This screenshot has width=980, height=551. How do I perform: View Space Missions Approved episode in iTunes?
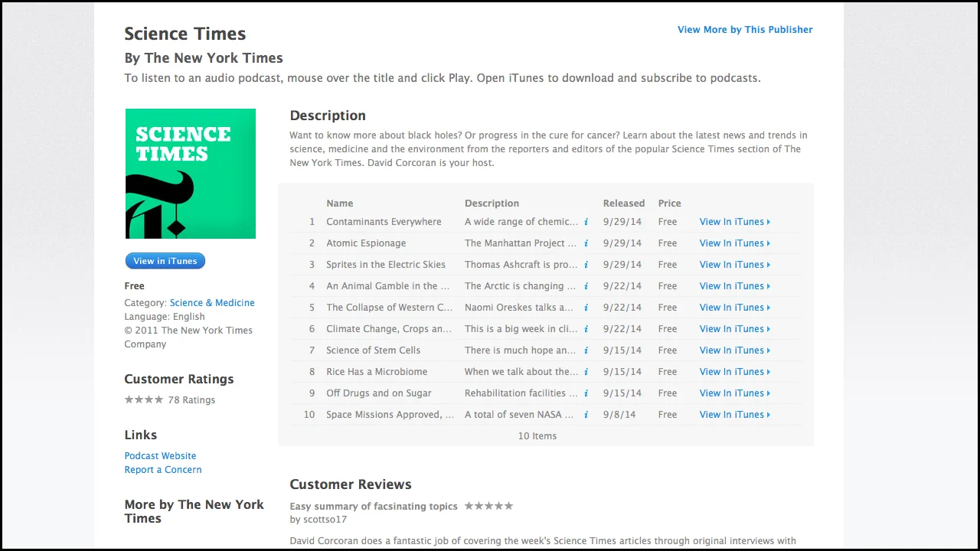coord(735,415)
